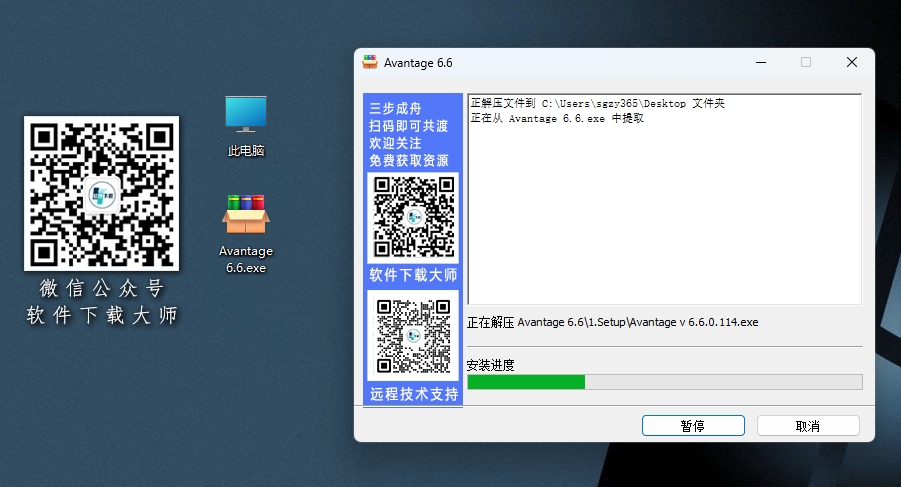The width and height of the screenshot is (901, 487).
Task: Click the log line 正在从 Avantage 6.6.exe 中提取
Action: 557,118
